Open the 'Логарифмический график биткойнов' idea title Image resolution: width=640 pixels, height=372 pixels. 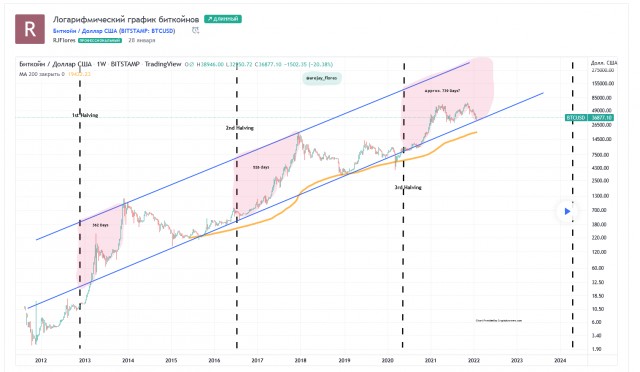click(x=126, y=19)
